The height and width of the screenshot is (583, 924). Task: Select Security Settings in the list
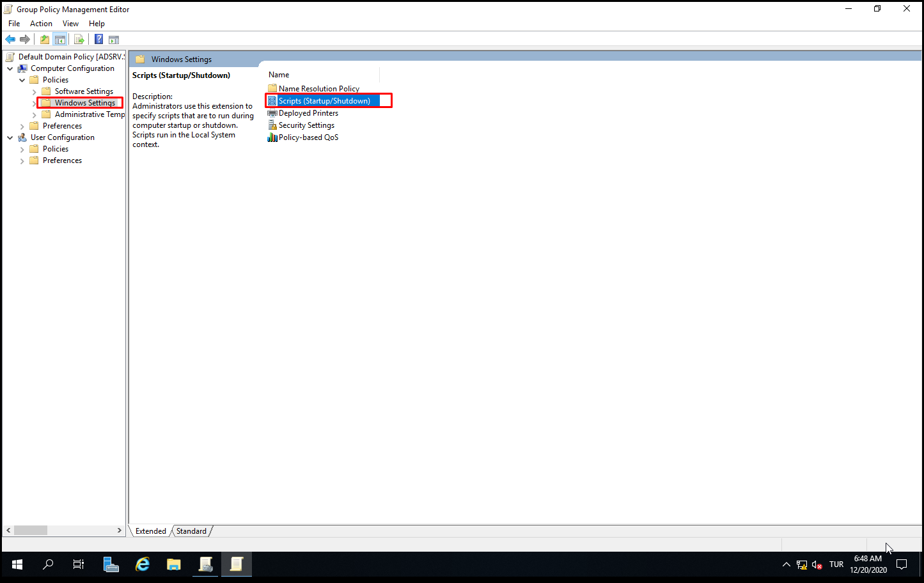tap(306, 125)
